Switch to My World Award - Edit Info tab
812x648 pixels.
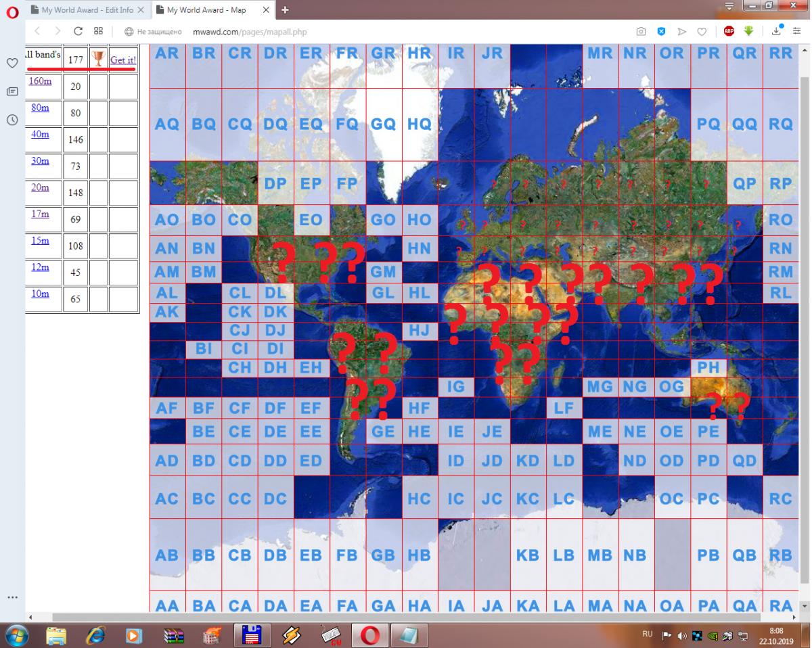87,10
